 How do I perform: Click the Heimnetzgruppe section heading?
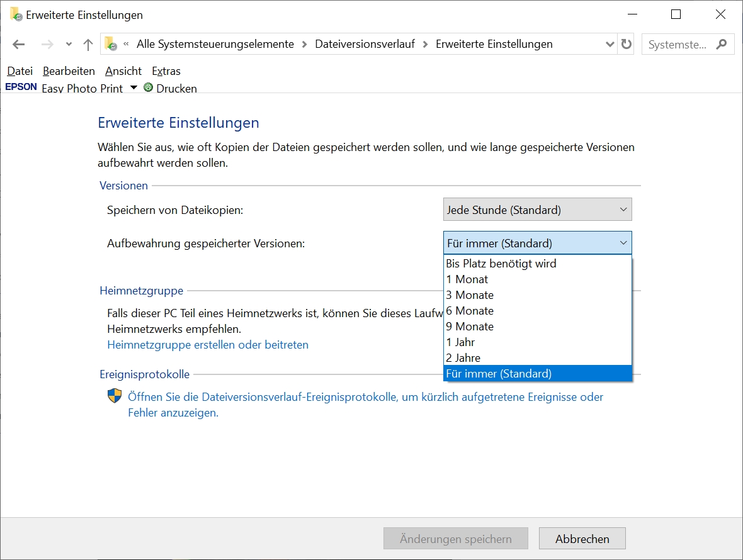[x=141, y=291]
